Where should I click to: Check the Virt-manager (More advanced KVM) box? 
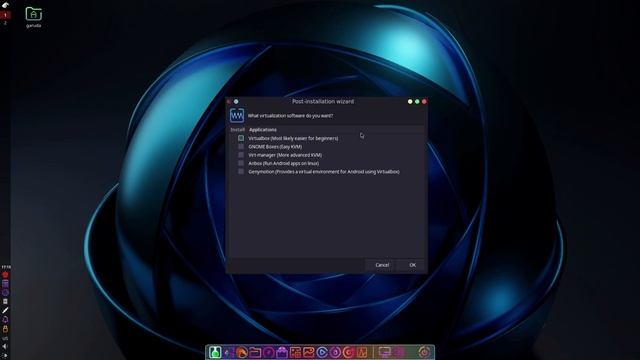[241, 155]
